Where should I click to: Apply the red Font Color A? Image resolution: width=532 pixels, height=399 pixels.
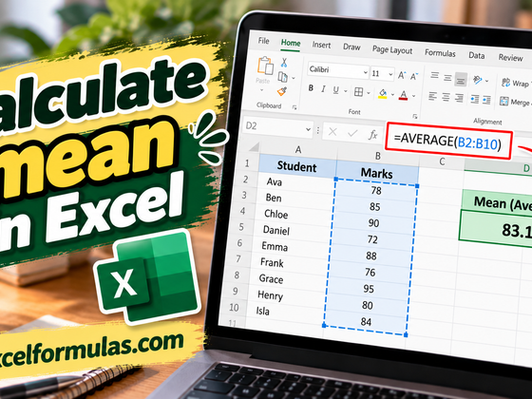[x=403, y=95]
